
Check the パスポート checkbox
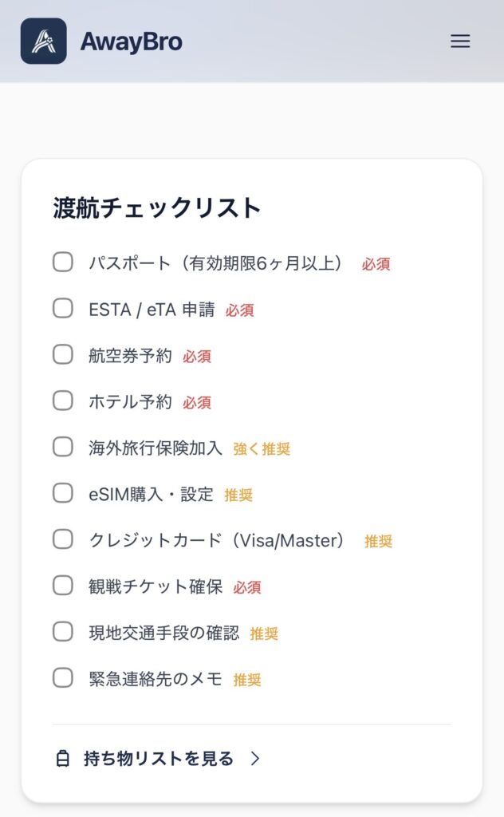[63, 262]
